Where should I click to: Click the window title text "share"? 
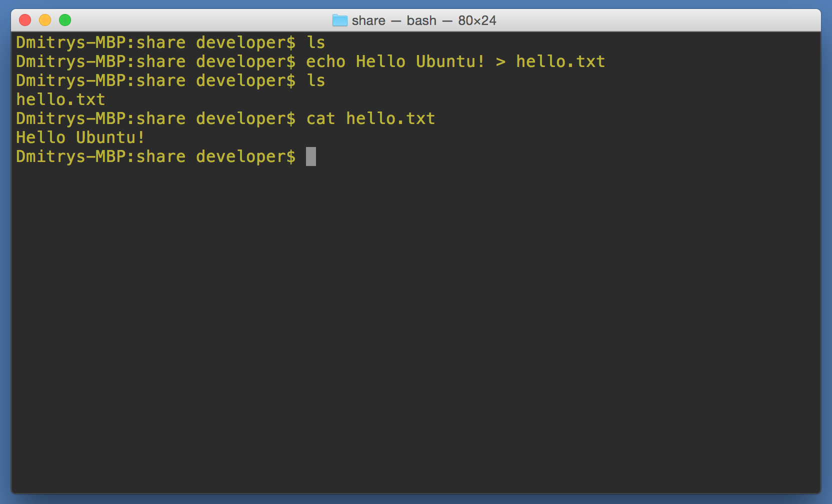click(368, 20)
